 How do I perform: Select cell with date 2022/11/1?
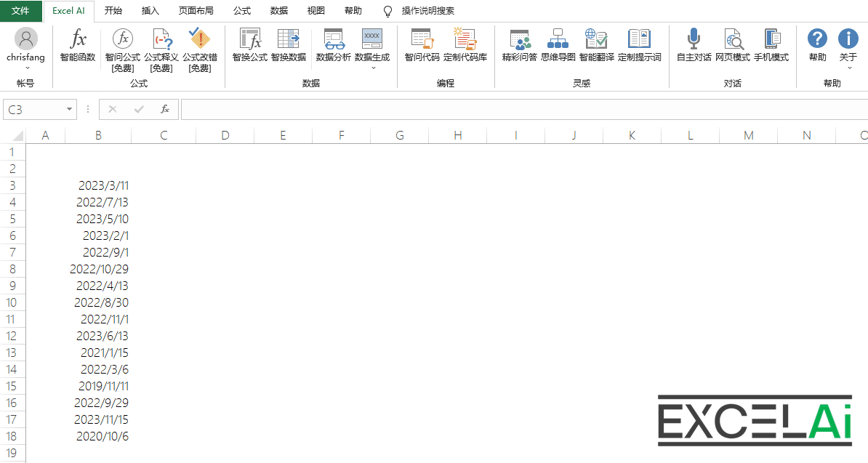pos(98,319)
